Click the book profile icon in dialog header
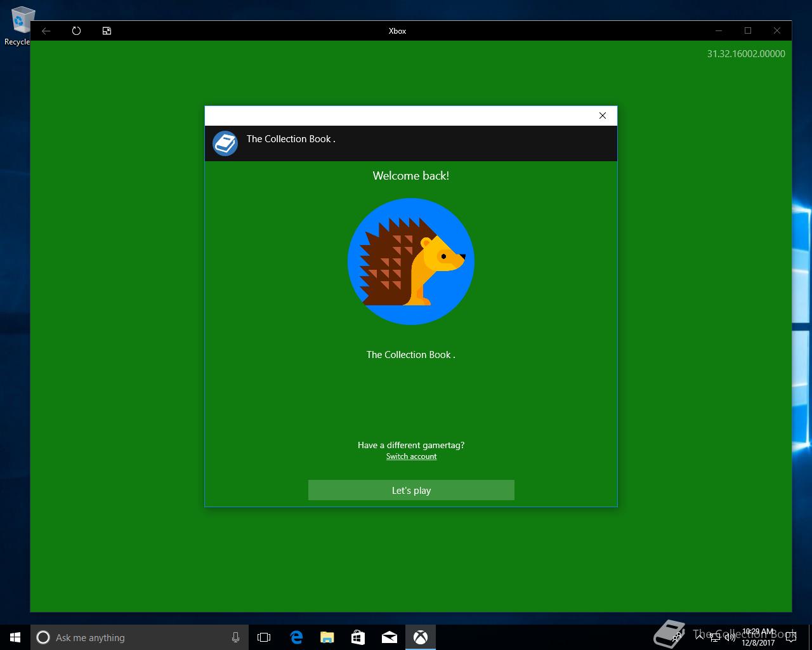 (225, 143)
